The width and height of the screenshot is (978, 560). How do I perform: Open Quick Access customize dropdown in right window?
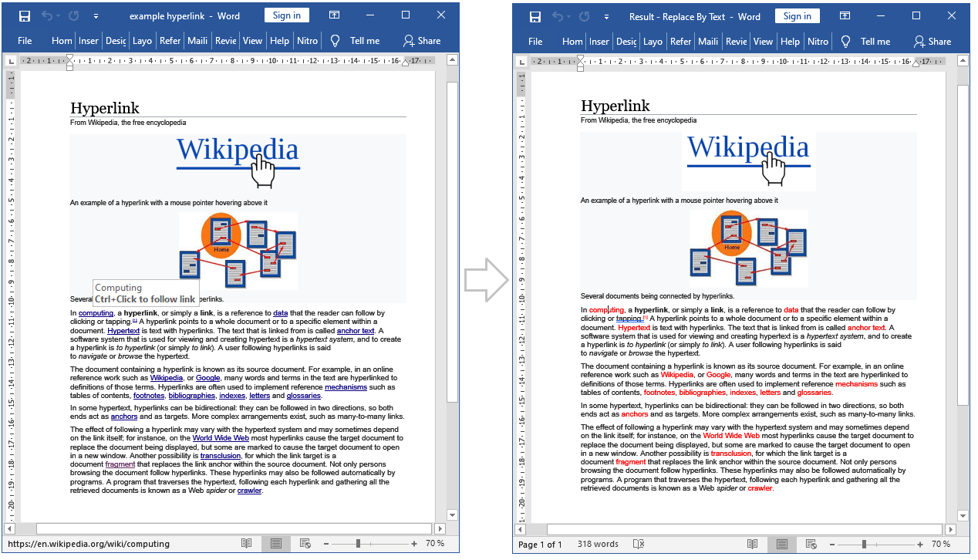coord(606,16)
